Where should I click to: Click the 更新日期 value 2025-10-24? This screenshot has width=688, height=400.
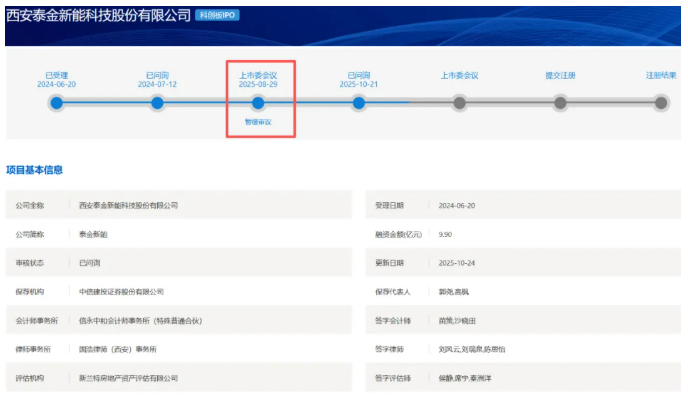tap(459, 263)
